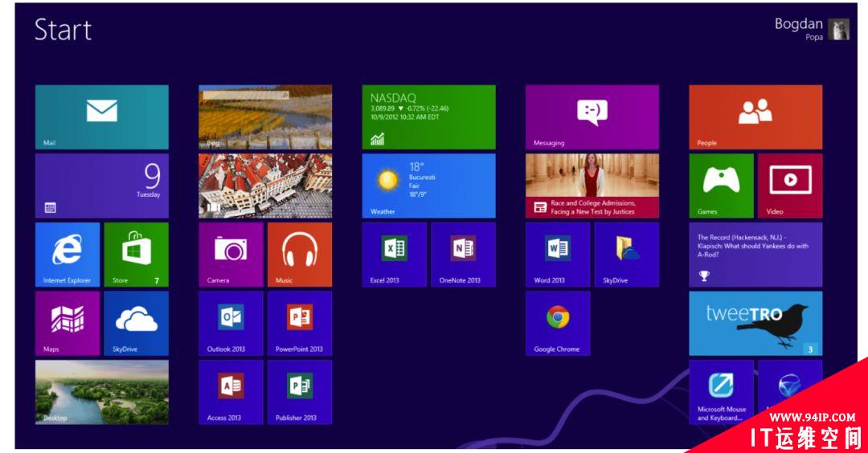Launch Internet Explorer tile
Screen dimensions: 868x453
pyautogui.click(x=68, y=255)
